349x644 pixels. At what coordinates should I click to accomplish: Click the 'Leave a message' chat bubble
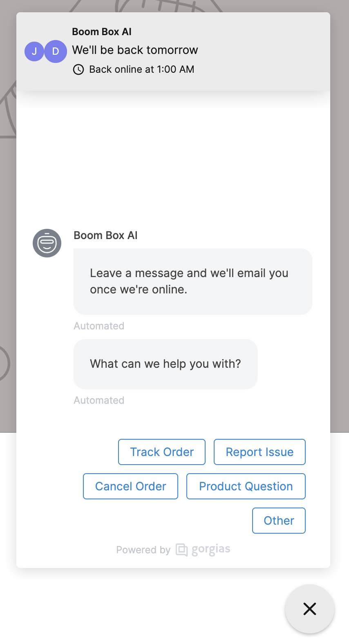pos(193,282)
